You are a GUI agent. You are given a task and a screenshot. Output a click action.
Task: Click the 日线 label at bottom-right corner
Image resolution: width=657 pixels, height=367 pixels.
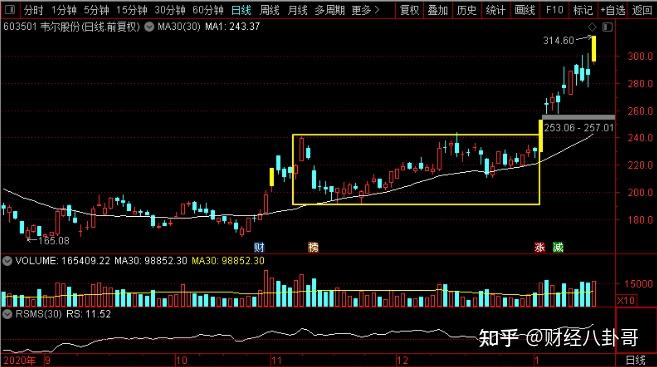coord(636,360)
